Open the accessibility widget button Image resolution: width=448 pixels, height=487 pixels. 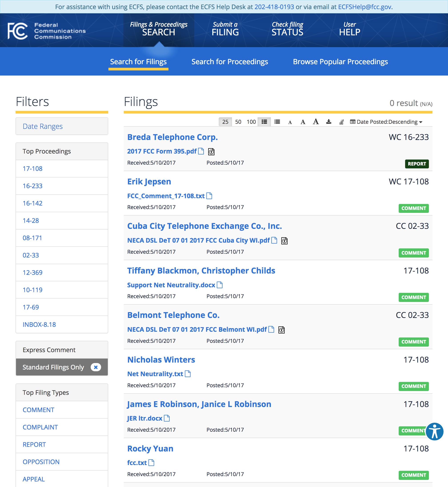click(x=435, y=431)
